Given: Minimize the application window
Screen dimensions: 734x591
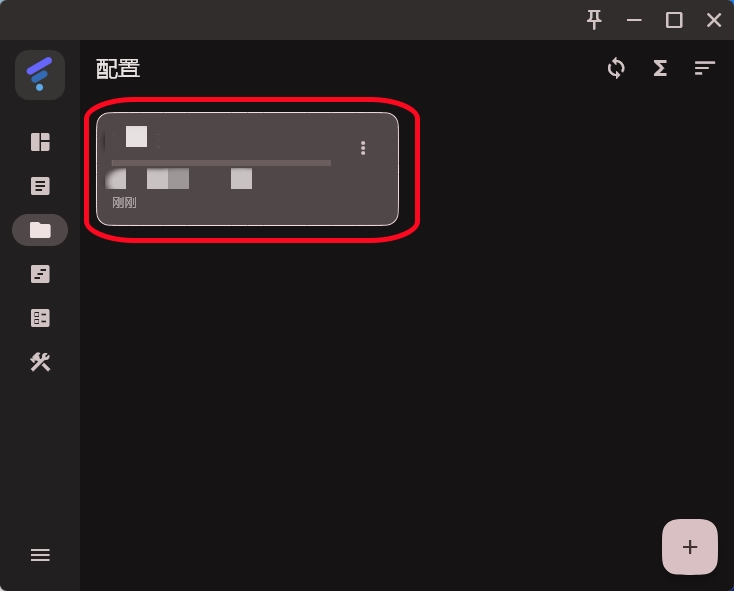Looking at the screenshot, I should tap(634, 20).
